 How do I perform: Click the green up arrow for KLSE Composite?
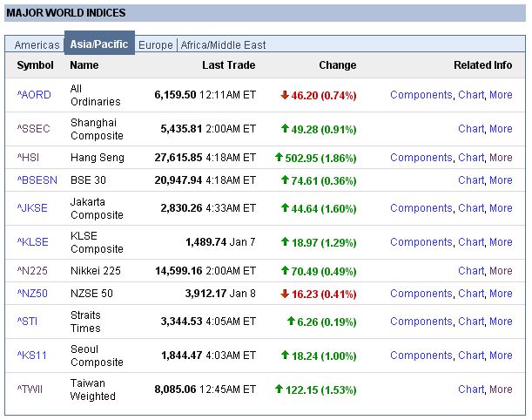[x=285, y=241]
